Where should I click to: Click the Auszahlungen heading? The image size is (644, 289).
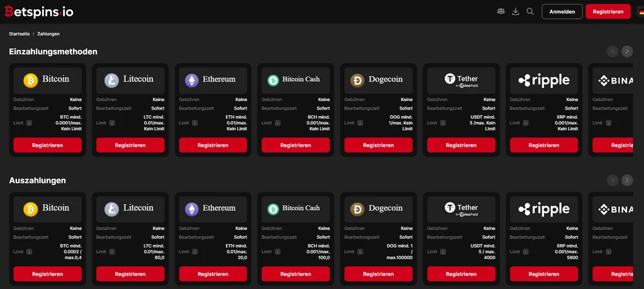[37, 181]
